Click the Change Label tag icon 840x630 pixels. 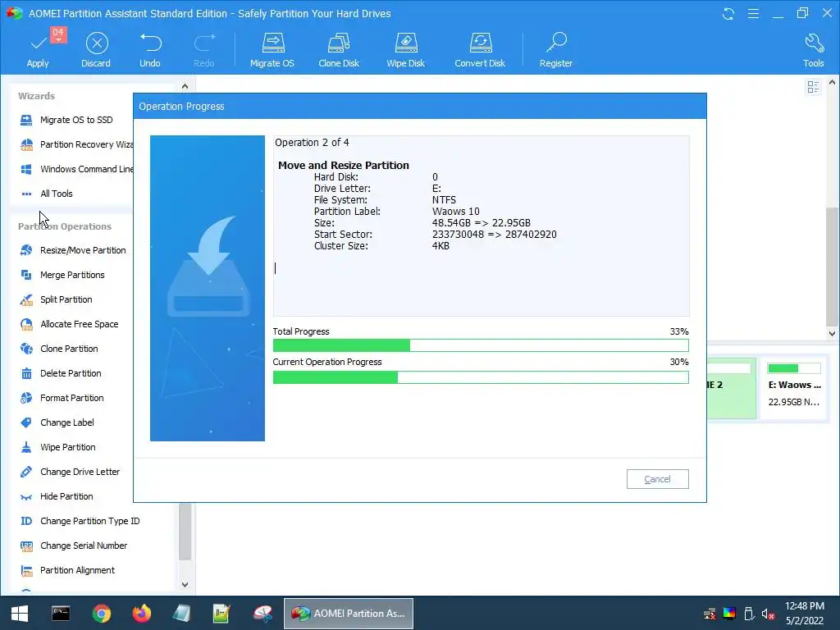(26, 422)
